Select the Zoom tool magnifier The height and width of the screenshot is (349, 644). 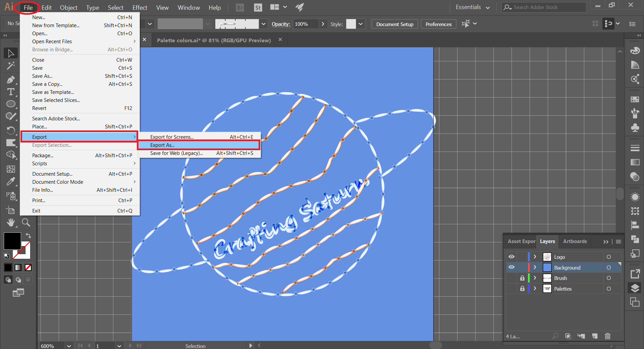[26, 222]
